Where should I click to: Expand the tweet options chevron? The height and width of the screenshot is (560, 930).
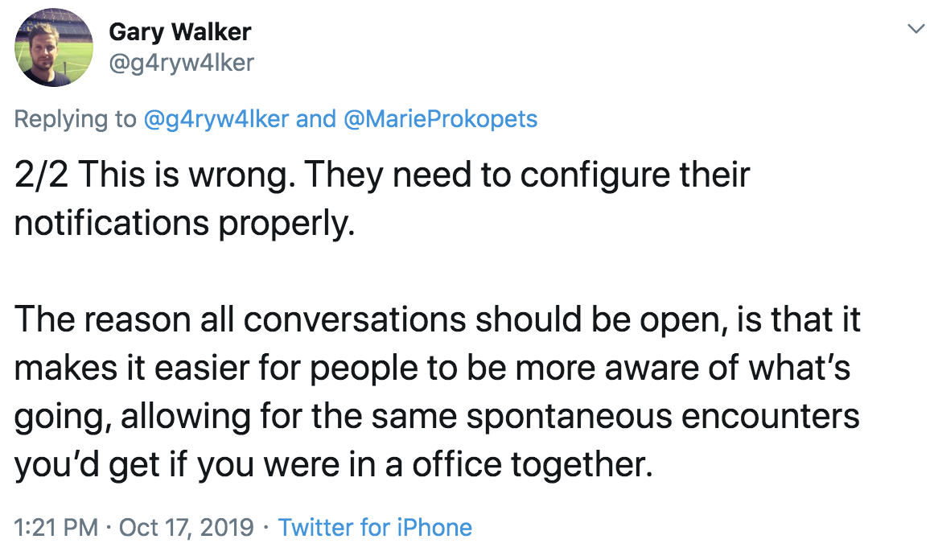coord(916,28)
